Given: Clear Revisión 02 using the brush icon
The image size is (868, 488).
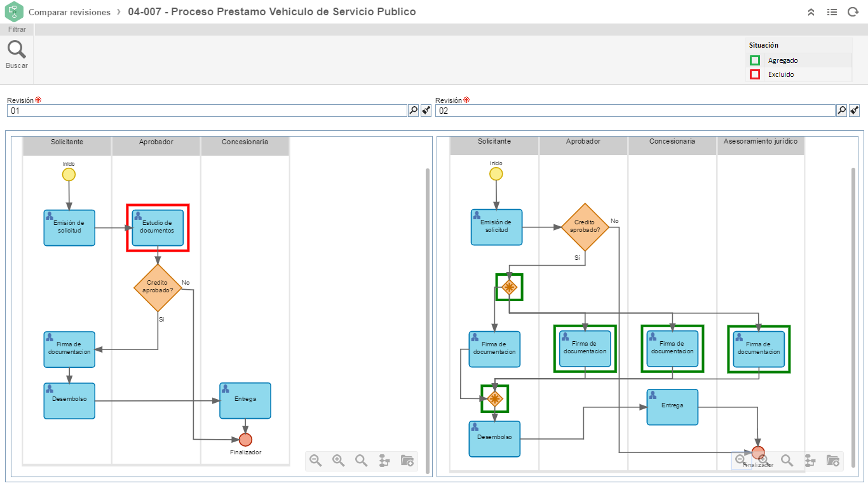Looking at the screenshot, I should 855,110.
